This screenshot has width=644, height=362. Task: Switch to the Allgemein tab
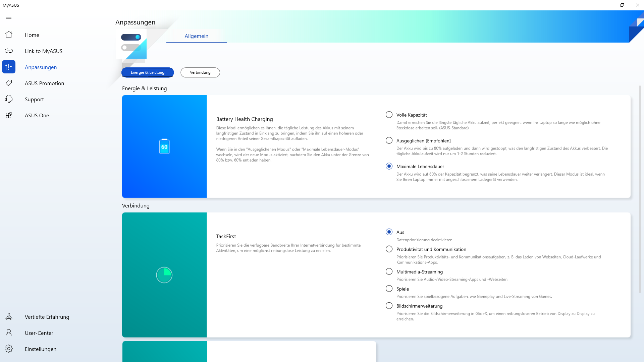[196, 36]
